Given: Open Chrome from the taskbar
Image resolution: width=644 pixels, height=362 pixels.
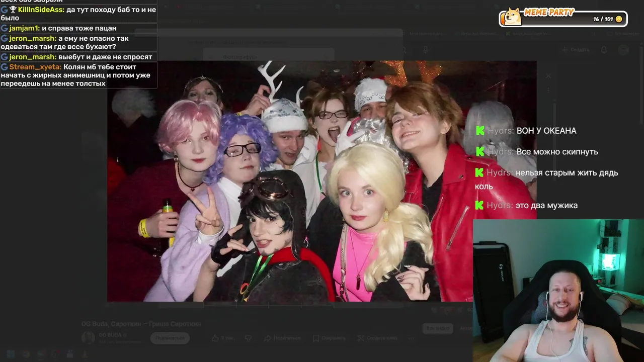Looking at the screenshot, I should 26,354.
